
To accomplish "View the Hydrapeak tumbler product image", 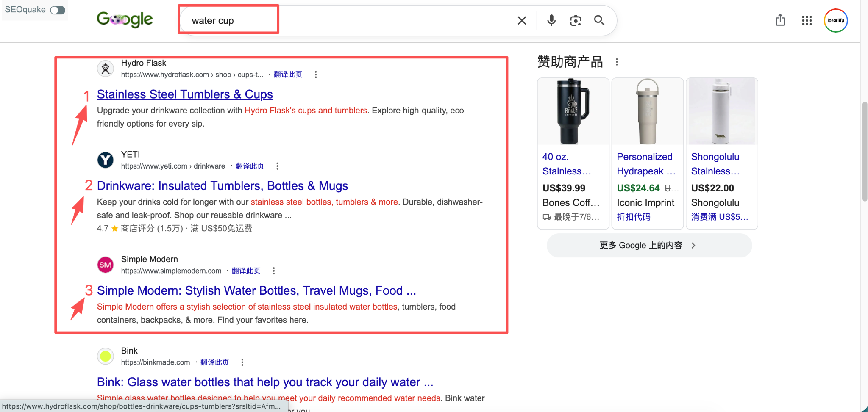I will (x=647, y=111).
